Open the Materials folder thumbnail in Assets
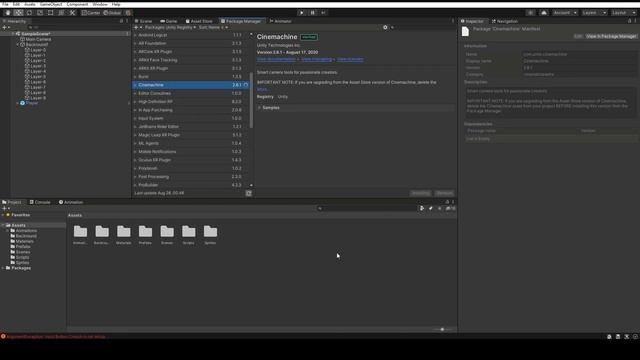Image resolution: width=640 pixels, height=360 pixels. click(124, 235)
